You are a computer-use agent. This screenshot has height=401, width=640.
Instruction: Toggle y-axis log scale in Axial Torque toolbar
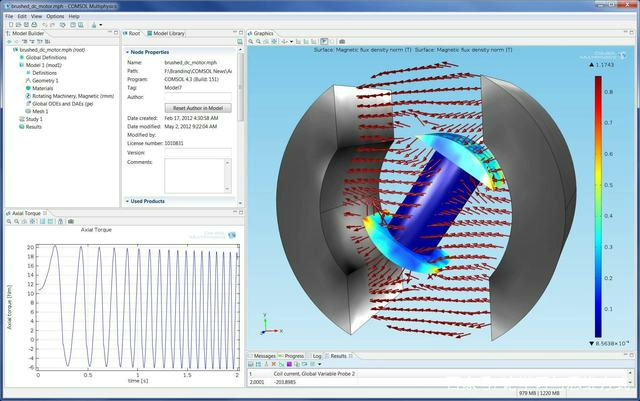(x=50, y=221)
